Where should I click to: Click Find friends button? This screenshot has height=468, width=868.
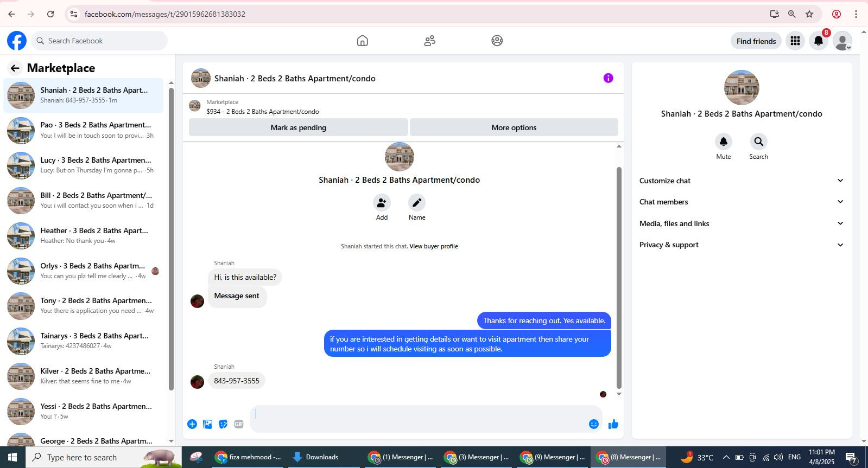756,41
